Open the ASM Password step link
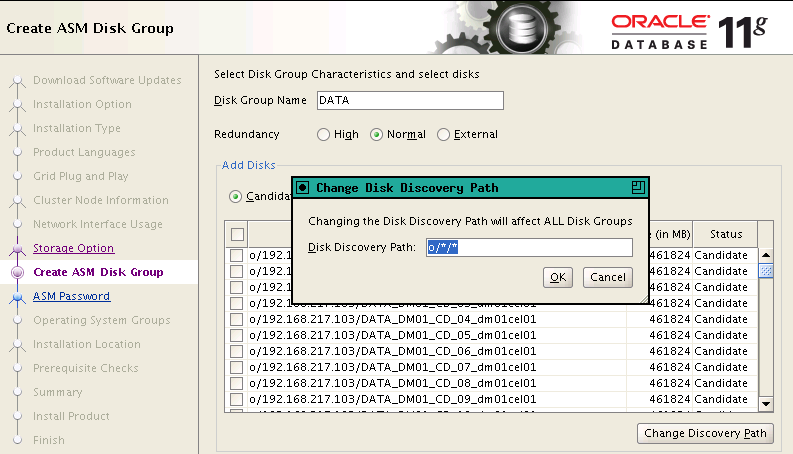Image resolution: width=793 pixels, height=454 pixels. [71, 296]
